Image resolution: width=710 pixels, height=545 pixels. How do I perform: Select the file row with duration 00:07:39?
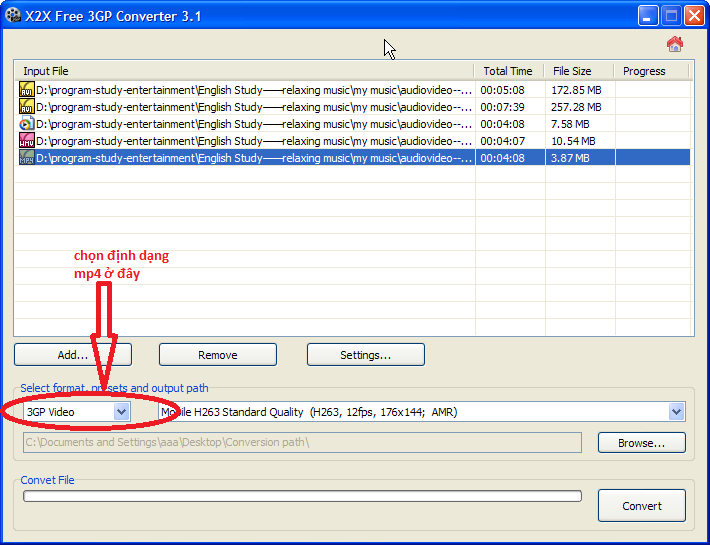pos(353,107)
